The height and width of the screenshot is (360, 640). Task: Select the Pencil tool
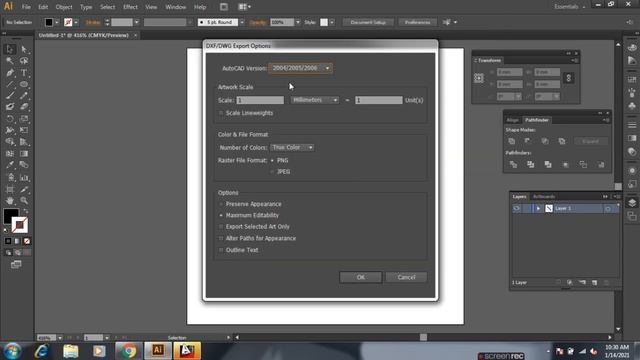pos(24,96)
